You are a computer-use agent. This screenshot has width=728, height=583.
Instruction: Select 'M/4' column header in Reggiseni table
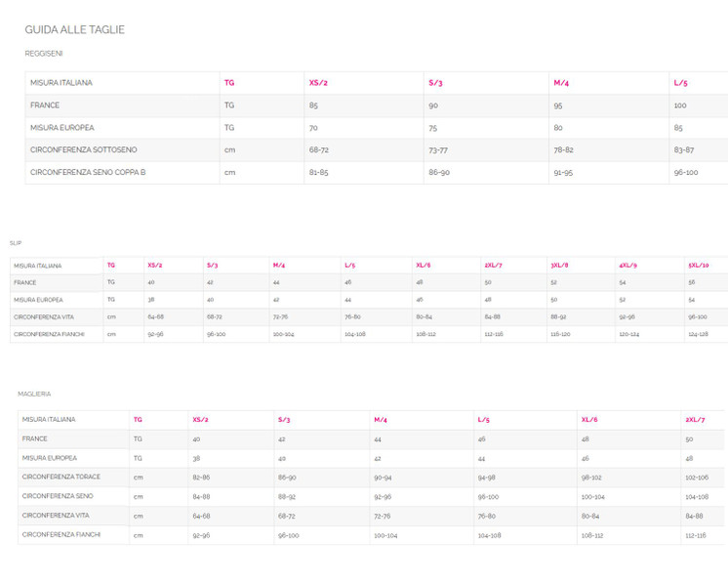561,83
